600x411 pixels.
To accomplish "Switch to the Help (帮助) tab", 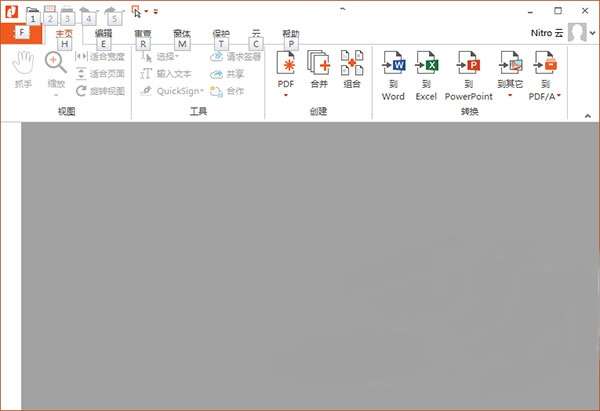I will click(291, 34).
